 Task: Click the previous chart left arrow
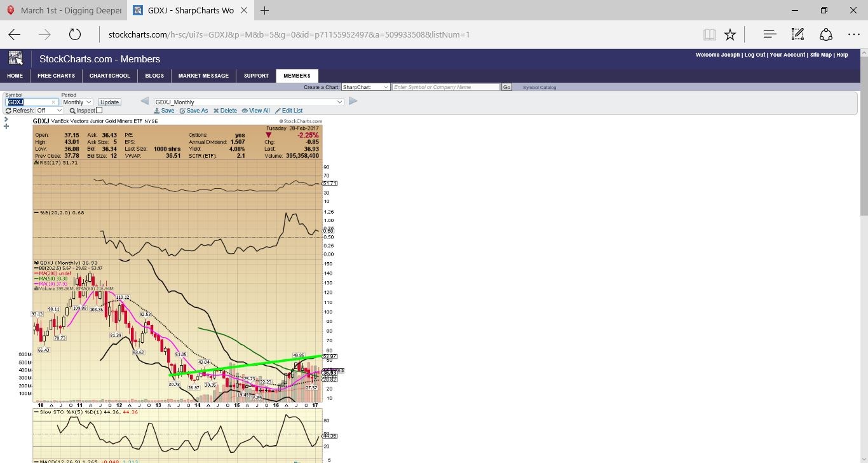pos(144,101)
